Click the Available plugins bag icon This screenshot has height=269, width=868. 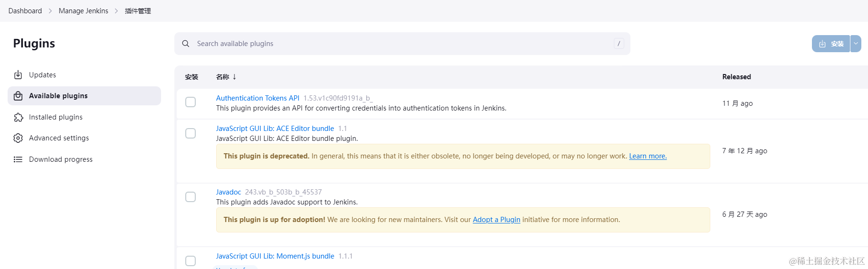tap(18, 96)
